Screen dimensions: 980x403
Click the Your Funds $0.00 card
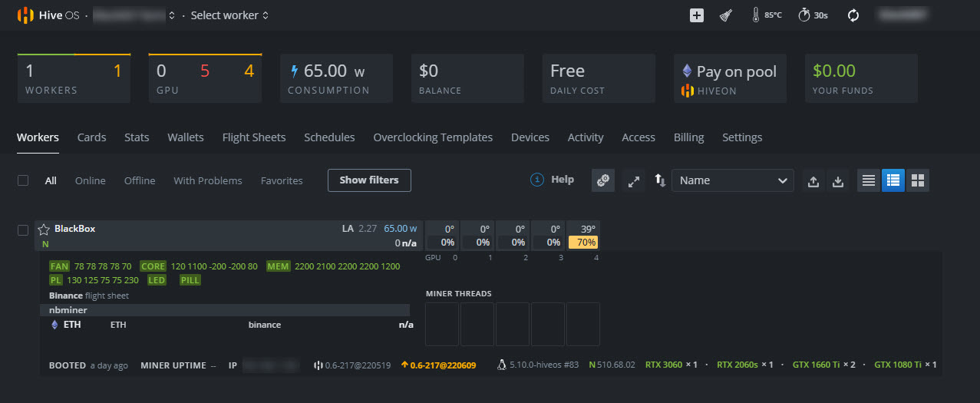pos(861,78)
